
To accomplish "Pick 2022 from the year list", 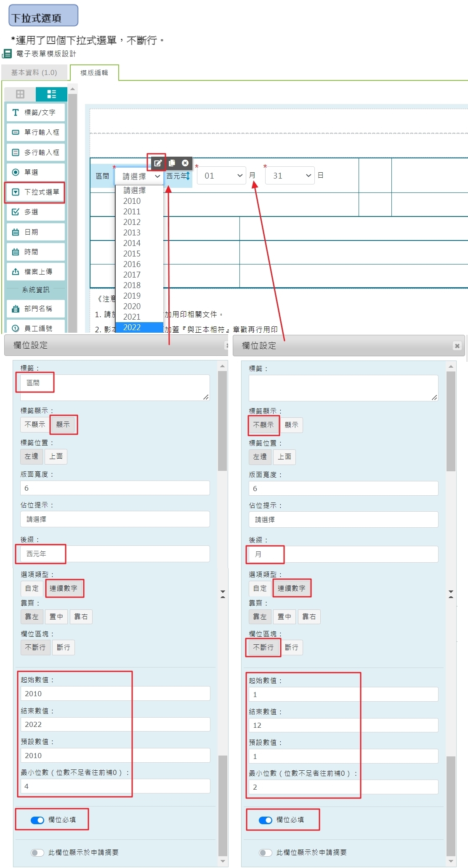I will click(x=139, y=327).
